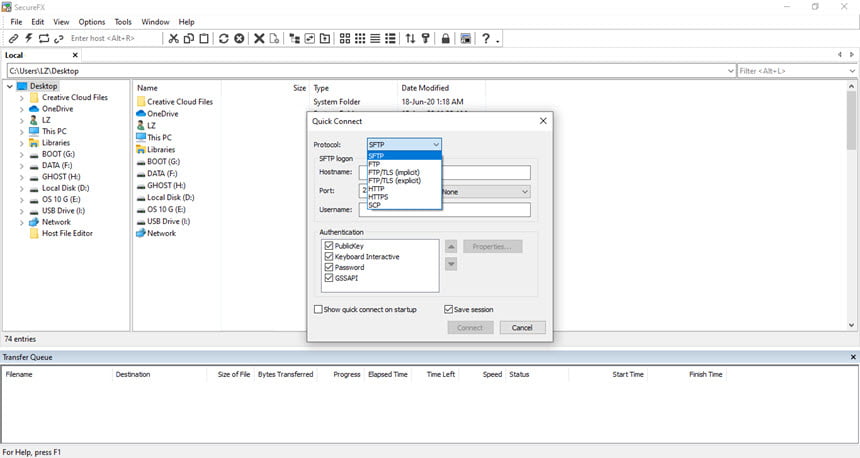Choose HTTPS from protocol list
The height and width of the screenshot is (458, 860).
[x=404, y=196]
